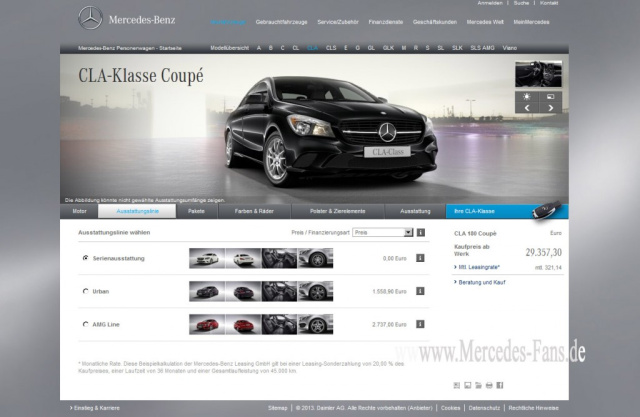Click the Mercedes-Benz star logo
Image resolution: width=640 pixels, height=417 pixels.
click(x=90, y=18)
